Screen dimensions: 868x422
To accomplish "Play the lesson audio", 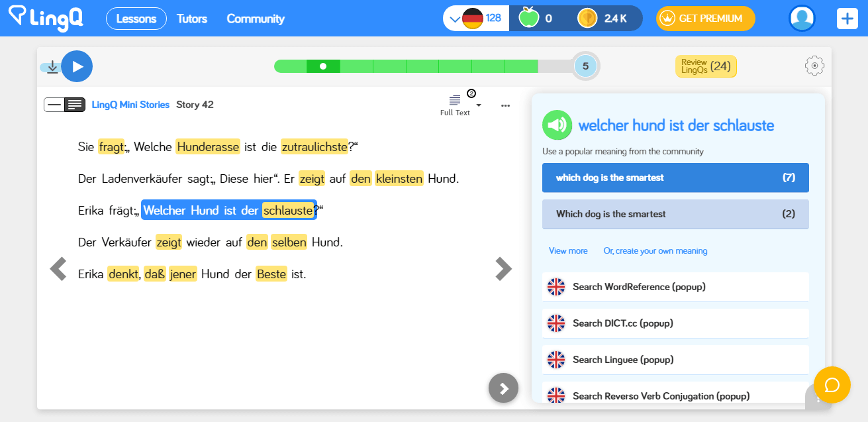I will (x=77, y=66).
